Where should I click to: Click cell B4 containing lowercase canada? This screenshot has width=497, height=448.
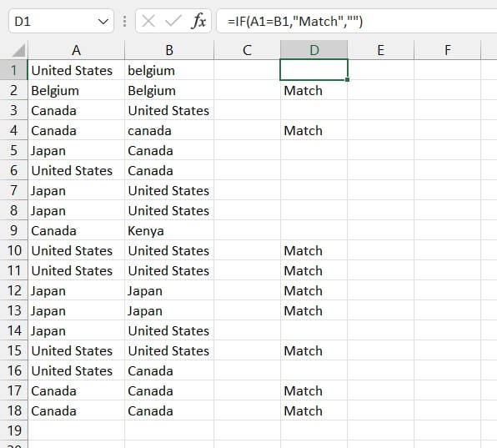(x=169, y=130)
